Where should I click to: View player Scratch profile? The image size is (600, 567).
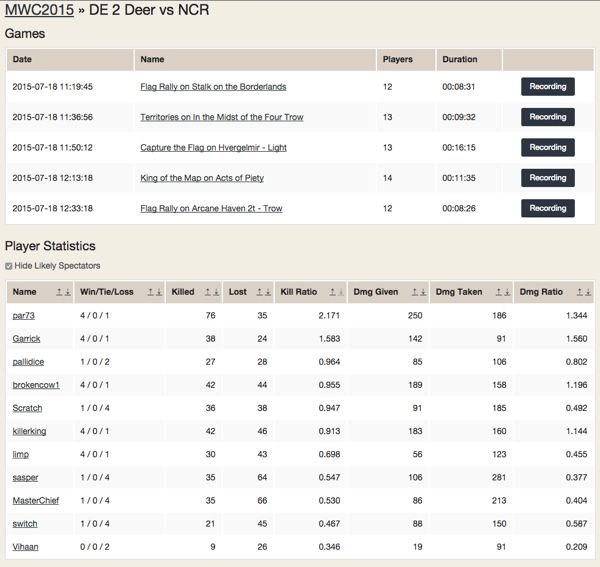[x=27, y=408]
